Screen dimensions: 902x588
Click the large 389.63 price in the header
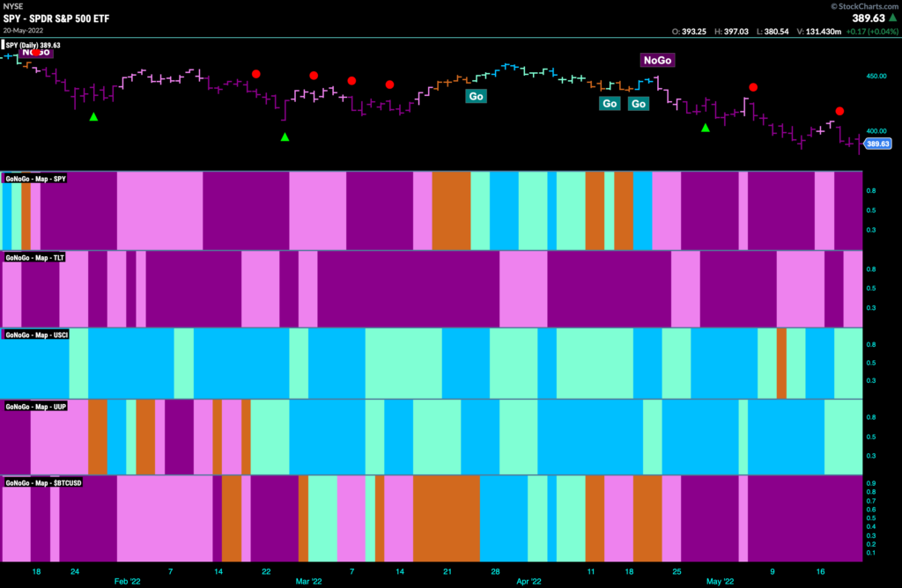(869, 18)
